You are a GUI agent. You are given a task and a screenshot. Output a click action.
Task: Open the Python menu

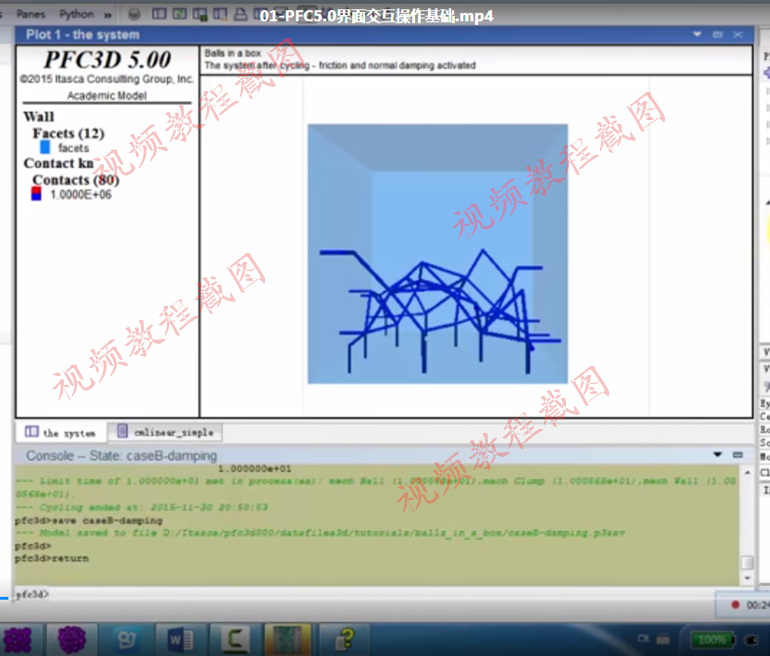click(76, 14)
